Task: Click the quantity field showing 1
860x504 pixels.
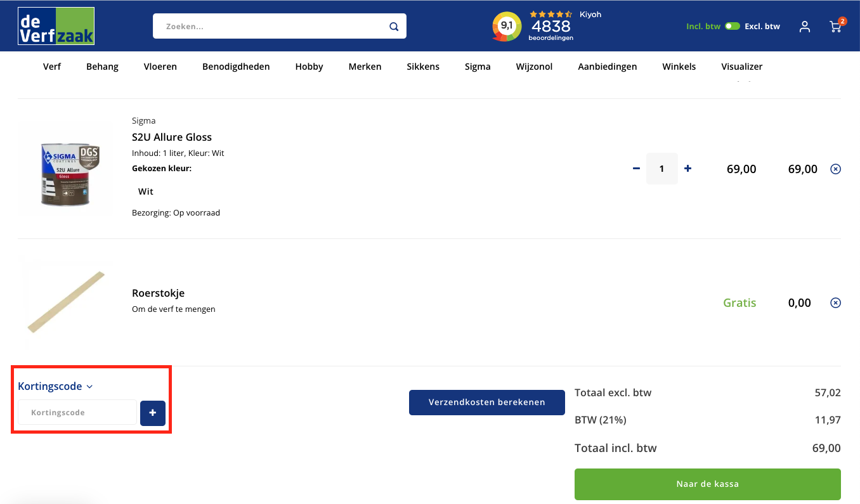Action: pyautogui.click(x=661, y=169)
